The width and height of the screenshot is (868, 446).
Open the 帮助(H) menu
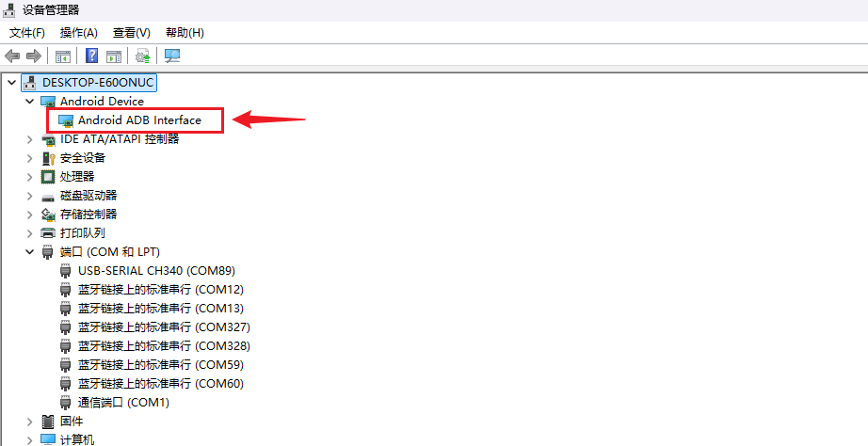[x=185, y=33]
